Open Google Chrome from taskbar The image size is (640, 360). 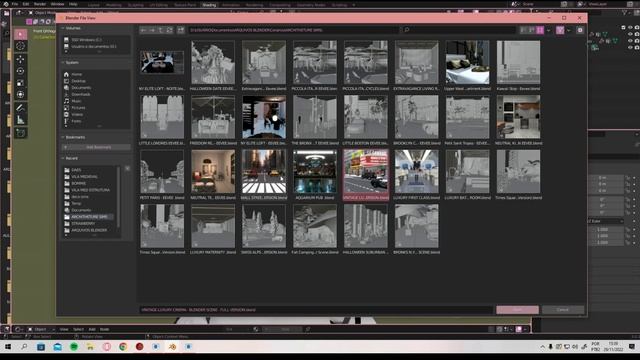pyautogui.click(x=123, y=347)
